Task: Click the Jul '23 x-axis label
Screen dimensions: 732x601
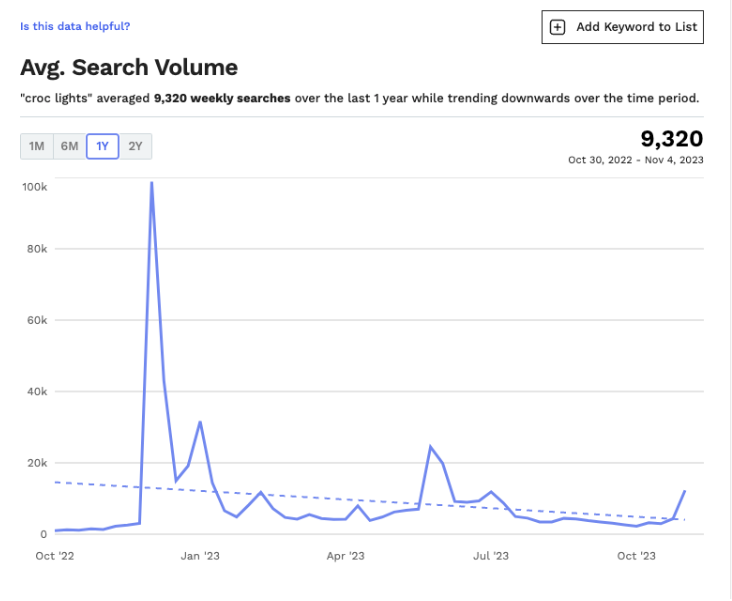Action: pyautogui.click(x=491, y=555)
